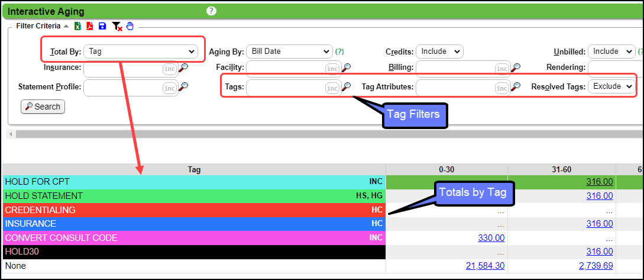Toggle the inc button in Tags field

(332, 88)
